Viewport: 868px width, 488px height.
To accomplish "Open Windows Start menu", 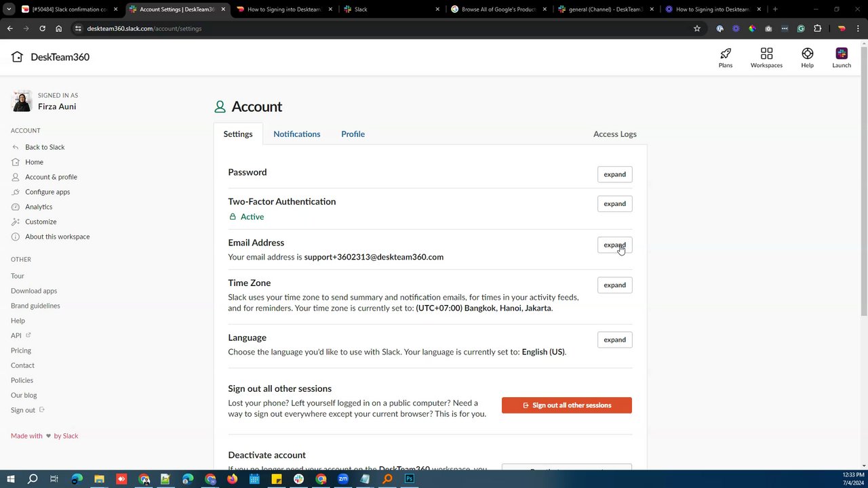I will [10, 479].
